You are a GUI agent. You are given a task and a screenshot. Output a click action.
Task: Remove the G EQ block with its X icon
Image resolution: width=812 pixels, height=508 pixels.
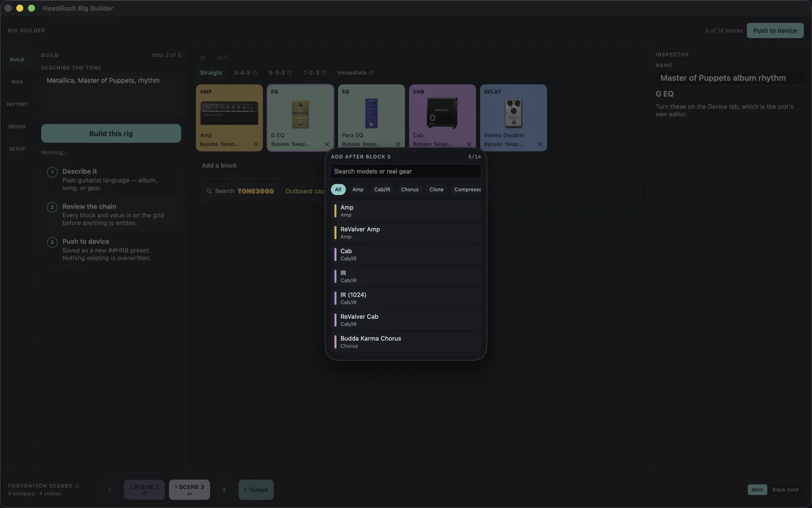tap(327, 144)
